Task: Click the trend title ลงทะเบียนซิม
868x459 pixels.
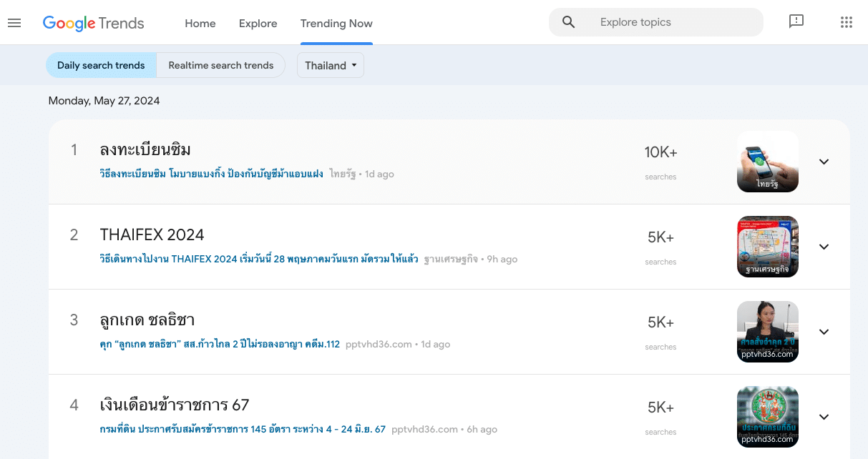Action: point(145,149)
